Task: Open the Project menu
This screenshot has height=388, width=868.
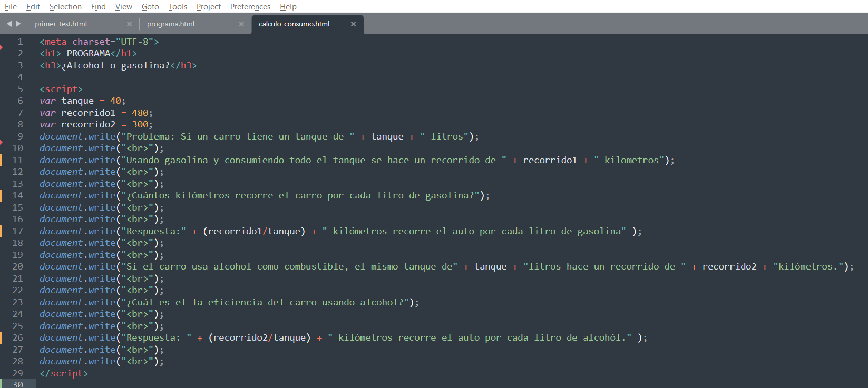Action: click(x=209, y=7)
